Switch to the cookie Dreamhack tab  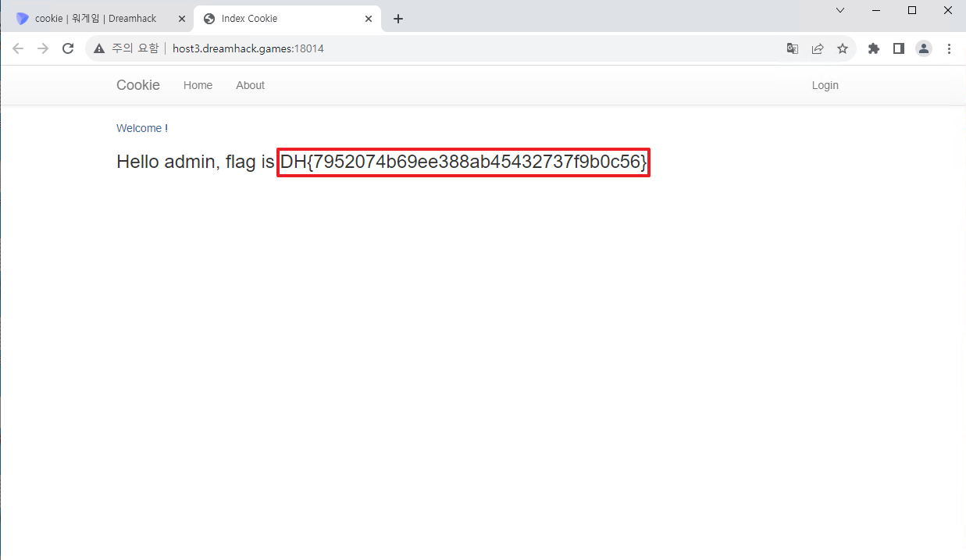(x=96, y=19)
